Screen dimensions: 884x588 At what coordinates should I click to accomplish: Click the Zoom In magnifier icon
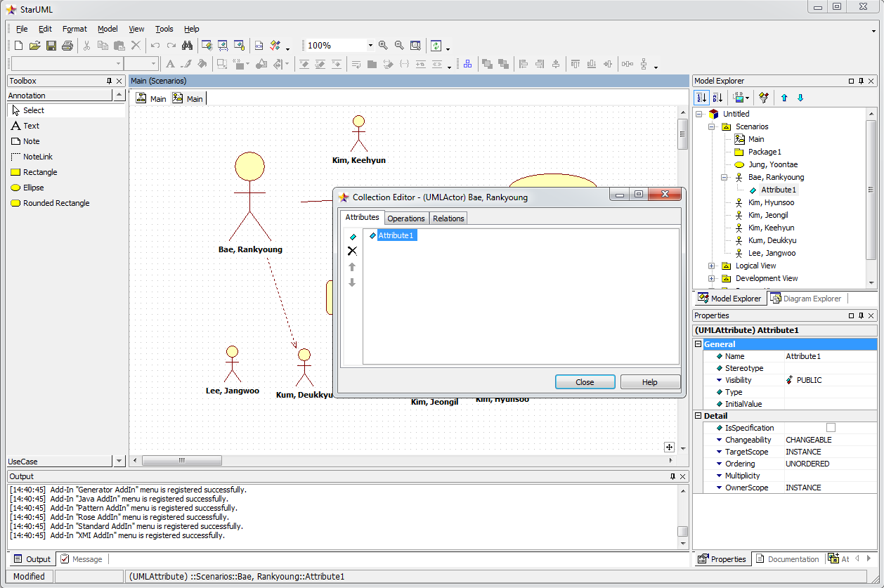point(383,46)
